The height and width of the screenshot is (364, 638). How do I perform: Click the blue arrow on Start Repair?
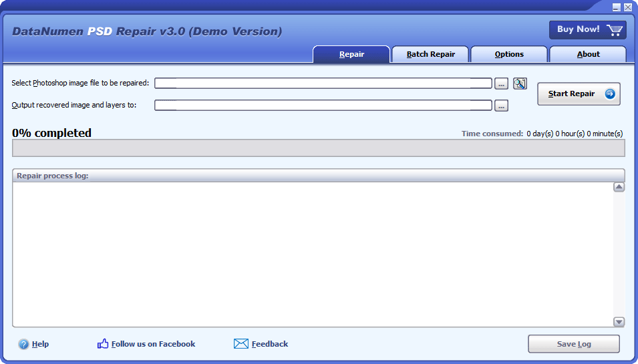coord(609,94)
